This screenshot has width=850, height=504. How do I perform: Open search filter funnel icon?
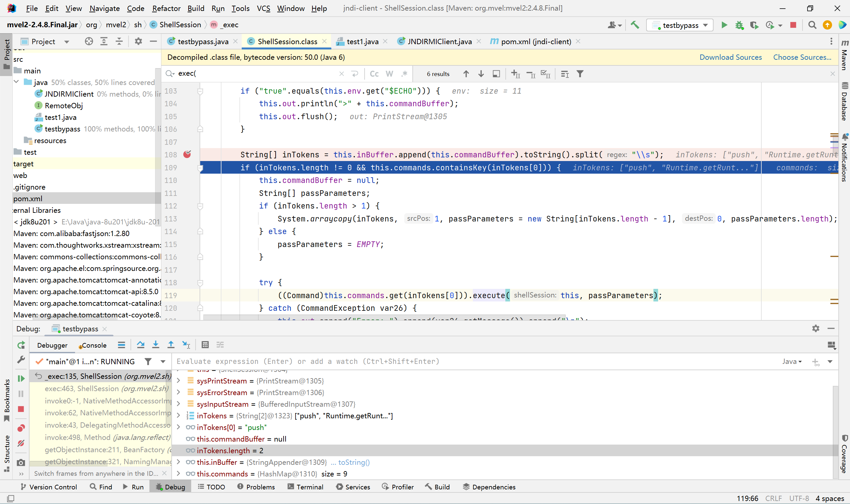click(580, 74)
